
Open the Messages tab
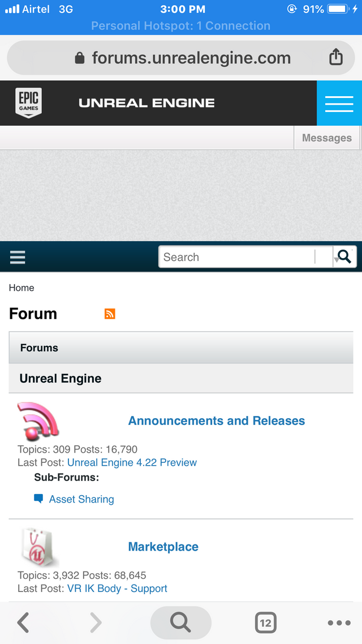(327, 138)
